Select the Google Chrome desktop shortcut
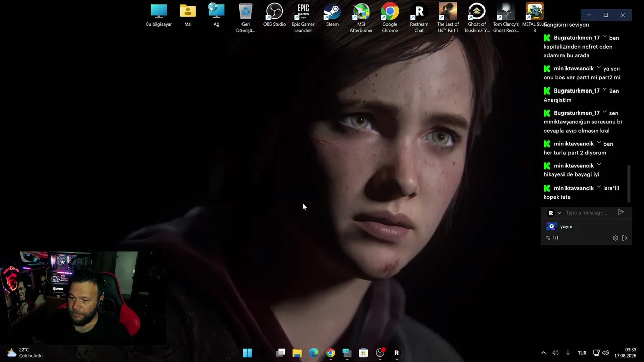Image resolution: width=644 pixels, height=362 pixels. coord(390,18)
